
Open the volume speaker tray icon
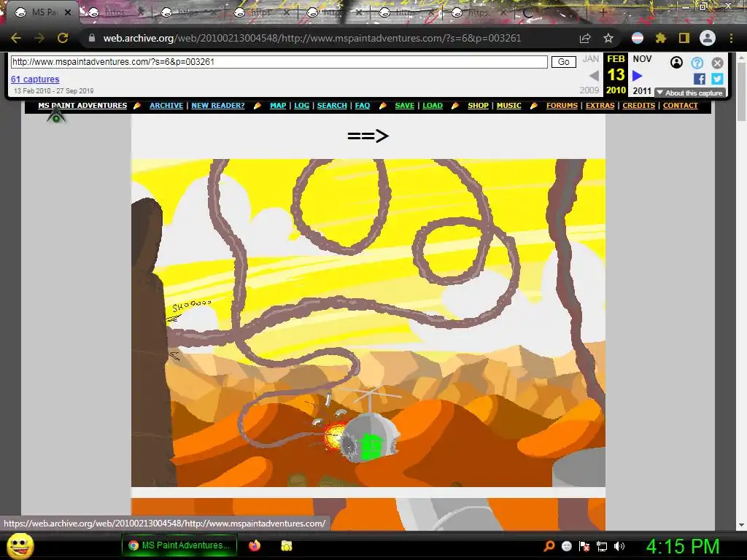619,546
